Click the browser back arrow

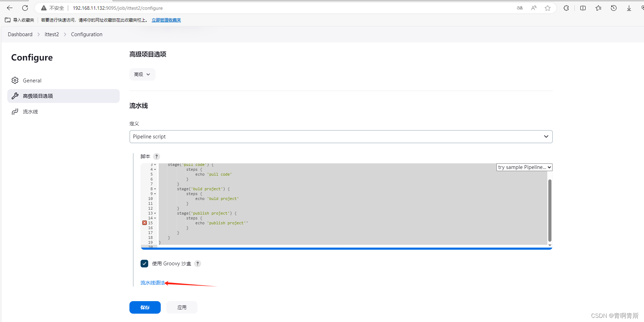click(x=10, y=8)
